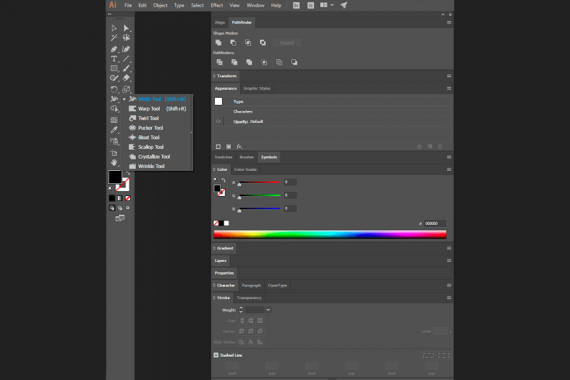This screenshot has height=380, width=570.
Task: Toggle Opacity row visibility eye
Action: tap(218, 121)
